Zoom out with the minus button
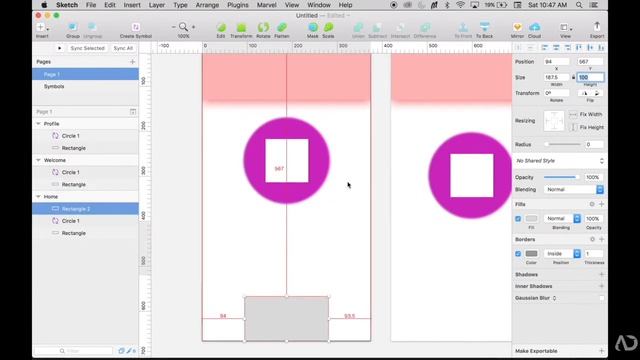 (173, 27)
